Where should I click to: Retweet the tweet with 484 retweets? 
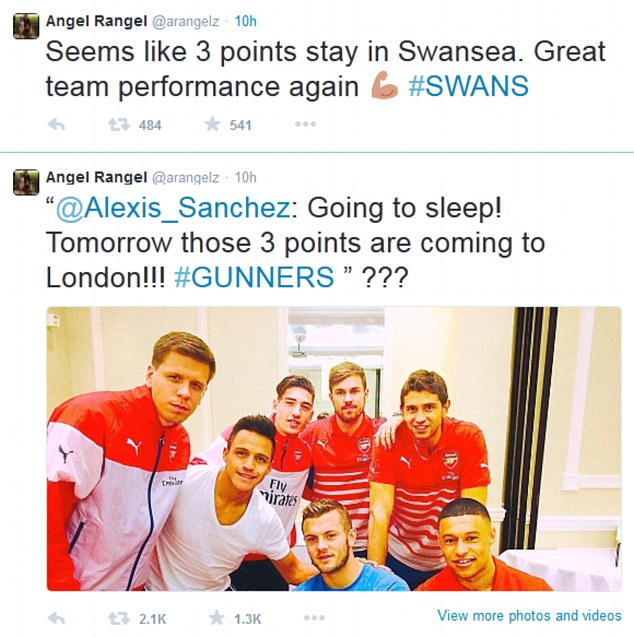(119, 125)
